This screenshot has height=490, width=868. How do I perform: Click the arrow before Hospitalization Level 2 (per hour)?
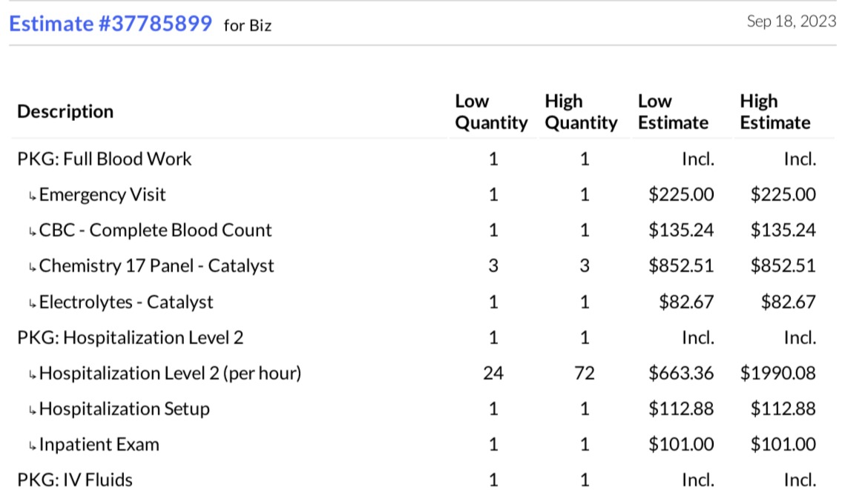pyautogui.click(x=33, y=375)
